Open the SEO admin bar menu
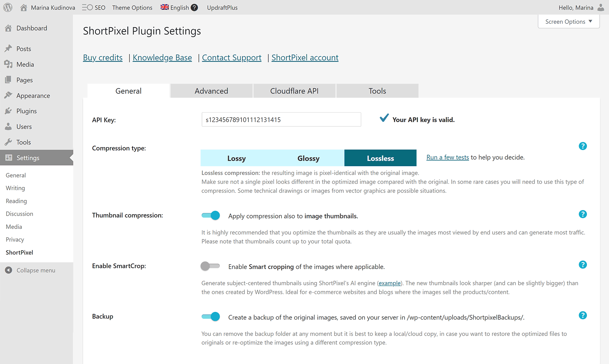The height and width of the screenshot is (364, 609). tap(94, 7)
